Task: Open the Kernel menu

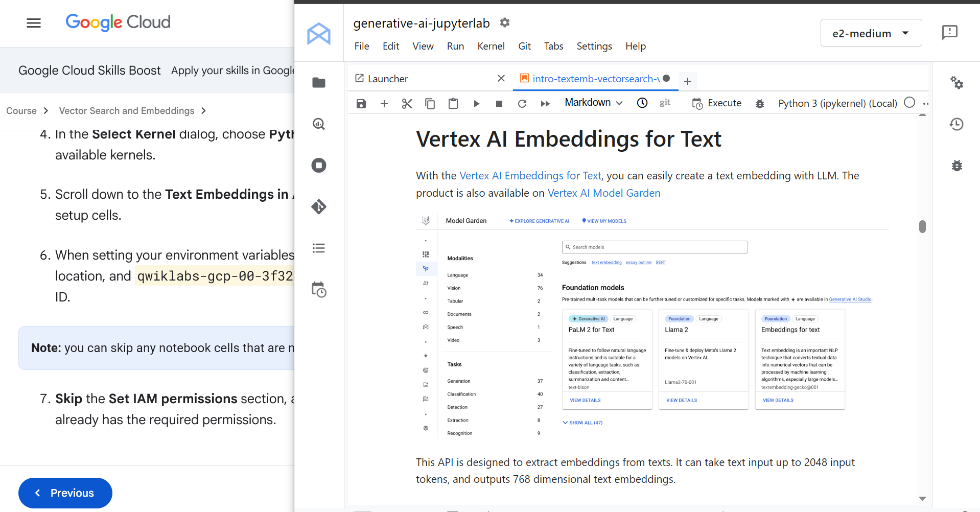Action: point(491,46)
